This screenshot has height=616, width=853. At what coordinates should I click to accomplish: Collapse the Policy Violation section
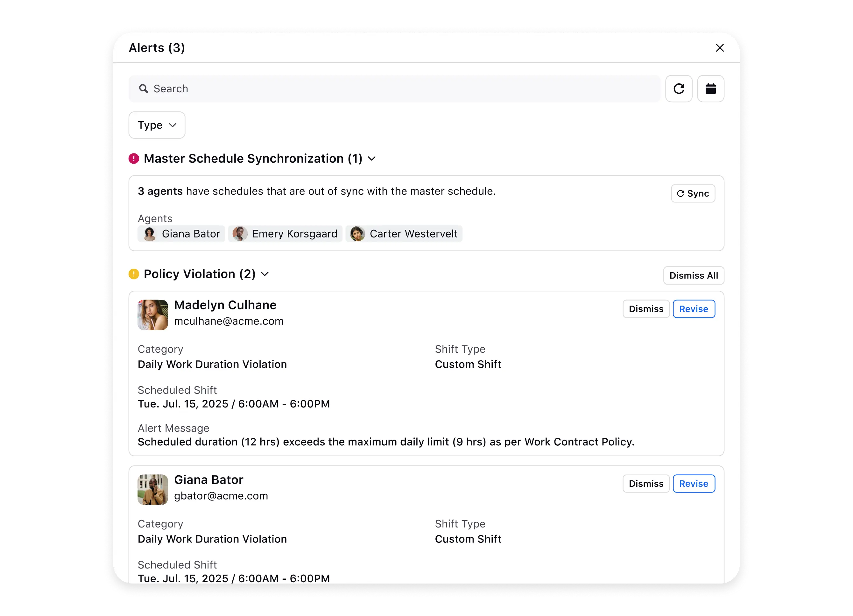(x=265, y=274)
